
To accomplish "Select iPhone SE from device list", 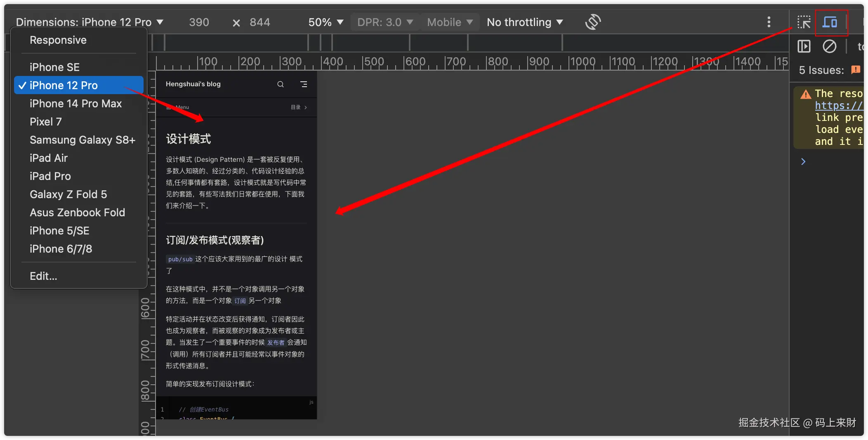I will click(78, 67).
